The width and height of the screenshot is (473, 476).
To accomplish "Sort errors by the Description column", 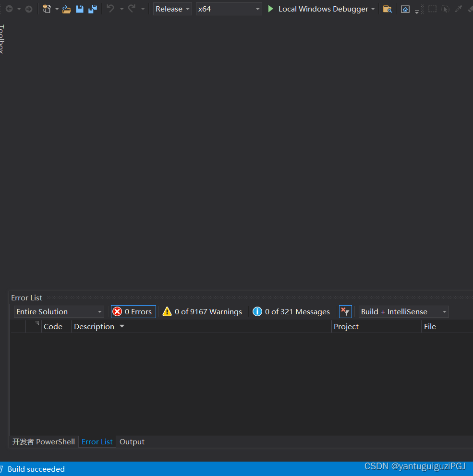I will 95,326.
